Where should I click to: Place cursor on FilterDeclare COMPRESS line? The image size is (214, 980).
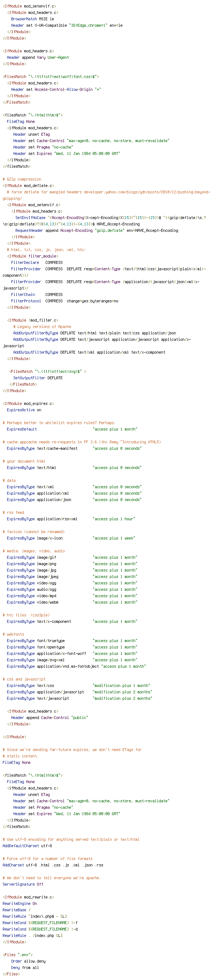[36, 262]
